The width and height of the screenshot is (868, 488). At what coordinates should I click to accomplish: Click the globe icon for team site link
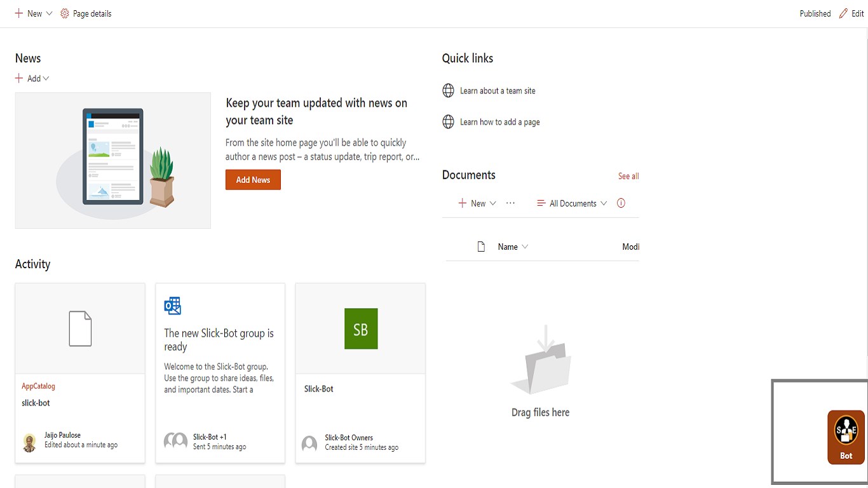448,91
